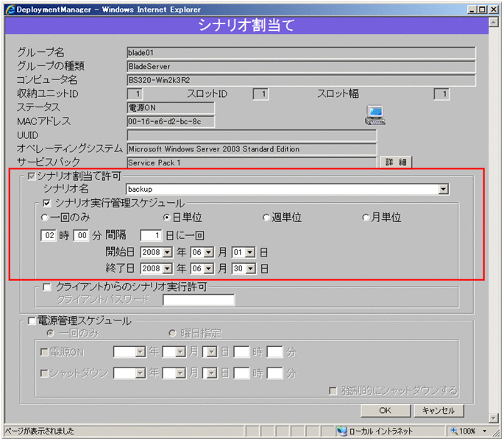
Task: Open the 開始日 month dropdown
Action: pos(209,252)
